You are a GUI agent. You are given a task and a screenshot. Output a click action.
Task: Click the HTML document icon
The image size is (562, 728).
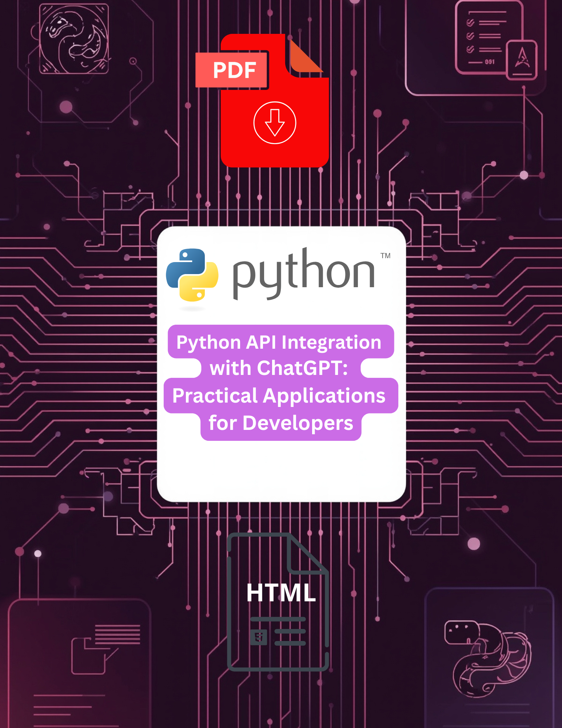click(x=278, y=602)
